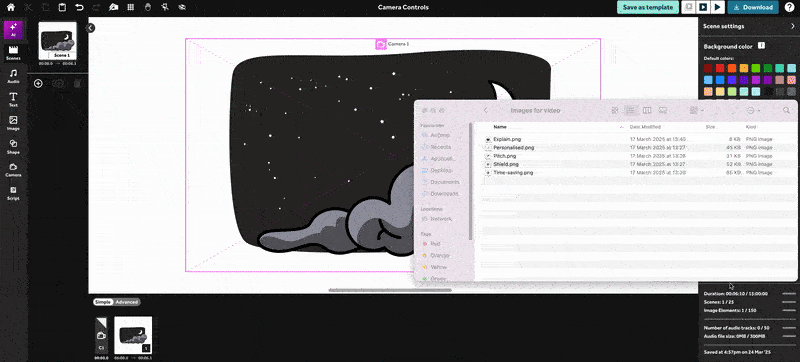Select the hand pan tool
Viewport: 800px width, 362px height.
[x=148, y=7]
